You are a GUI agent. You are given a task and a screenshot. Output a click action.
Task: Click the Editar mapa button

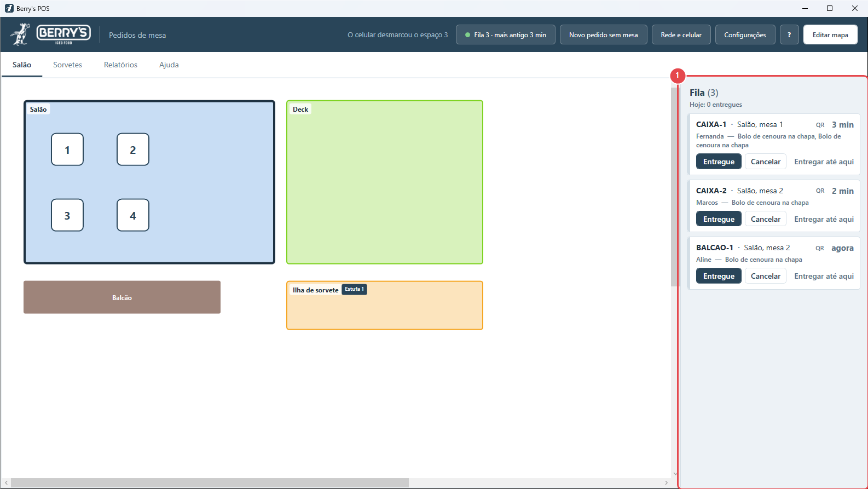click(830, 34)
